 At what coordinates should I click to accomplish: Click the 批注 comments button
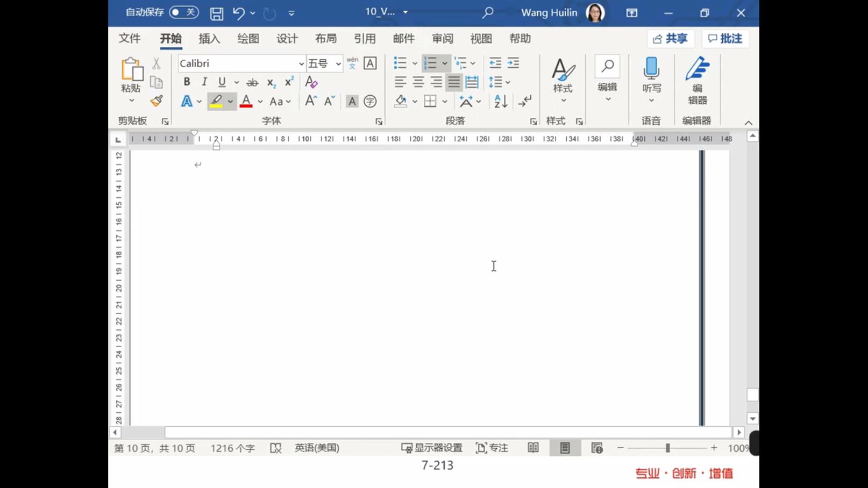click(725, 39)
